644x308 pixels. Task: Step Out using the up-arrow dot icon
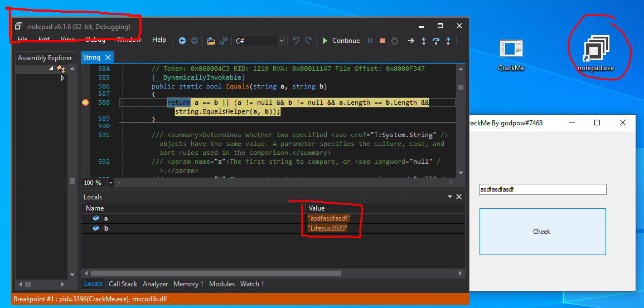click(448, 41)
